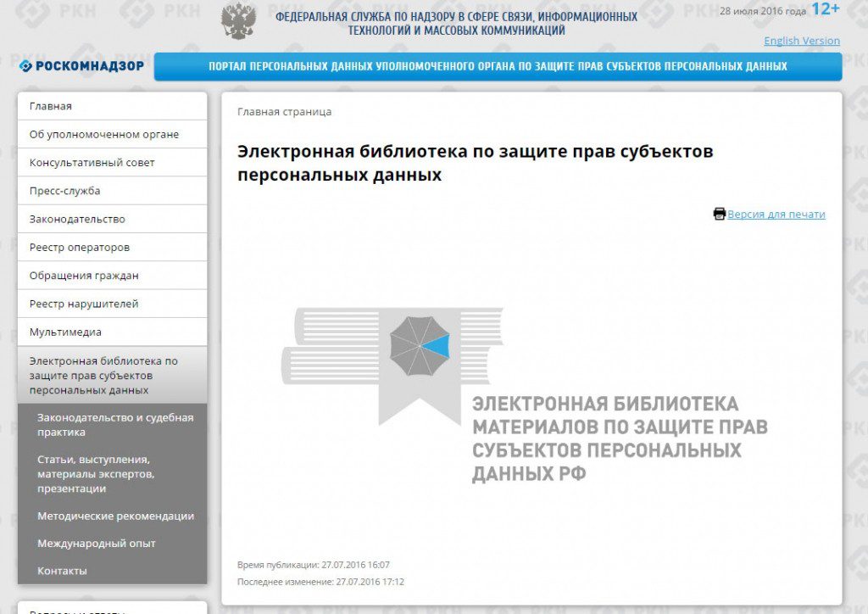Select Главная in the sidebar menu
Screen dimensions: 868x614
51,106
